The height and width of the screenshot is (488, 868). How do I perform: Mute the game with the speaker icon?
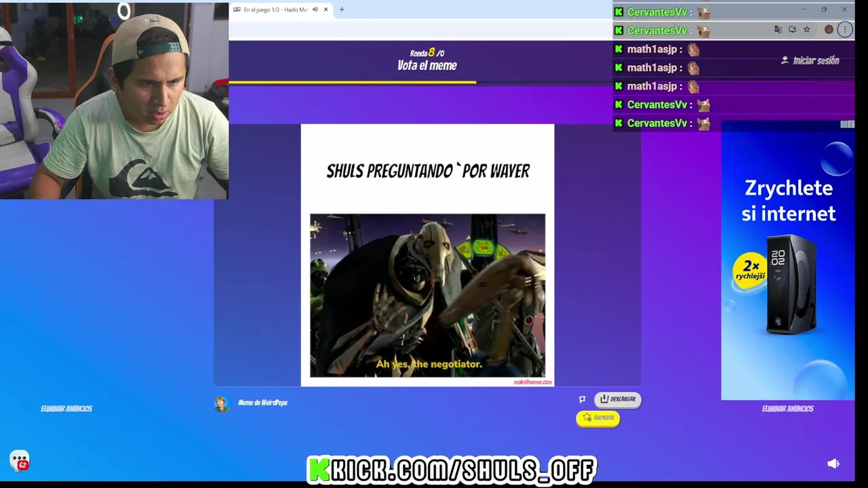tap(833, 464)
